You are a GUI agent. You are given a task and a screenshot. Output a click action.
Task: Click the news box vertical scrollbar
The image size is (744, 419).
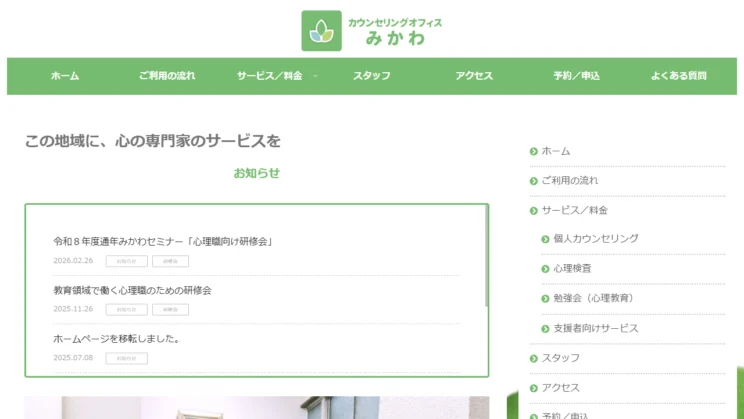(486, 256)
